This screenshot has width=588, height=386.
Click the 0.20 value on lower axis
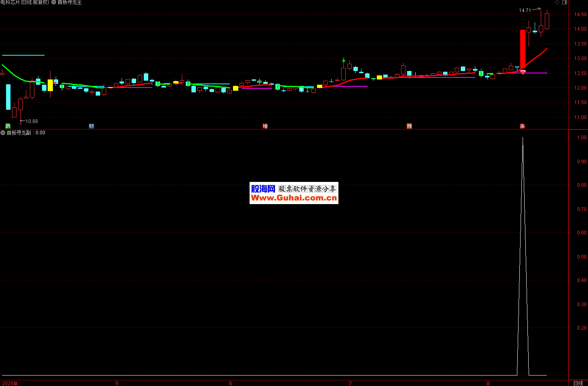(582, 328)
